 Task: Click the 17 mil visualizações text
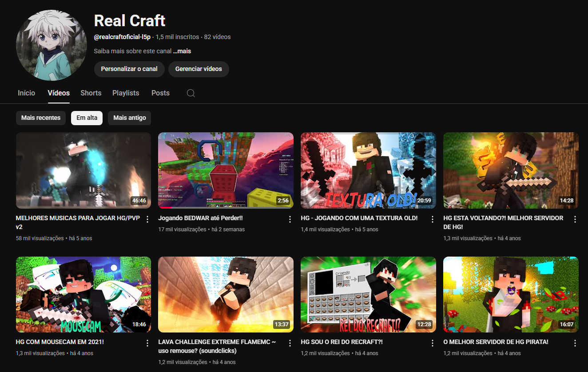(182, 230)
